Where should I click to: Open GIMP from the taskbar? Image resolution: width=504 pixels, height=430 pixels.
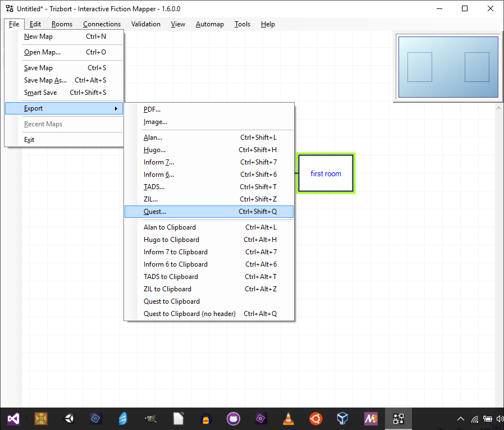(x=150, y=419)
